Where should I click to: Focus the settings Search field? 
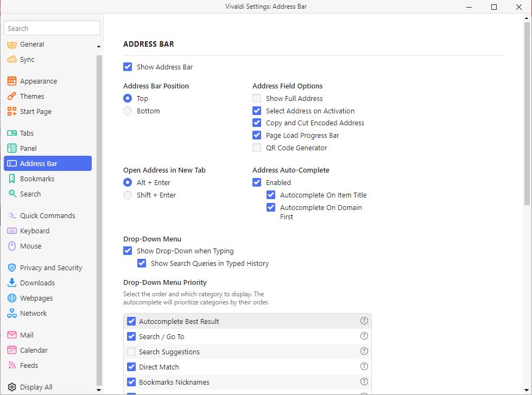[52, 28]
